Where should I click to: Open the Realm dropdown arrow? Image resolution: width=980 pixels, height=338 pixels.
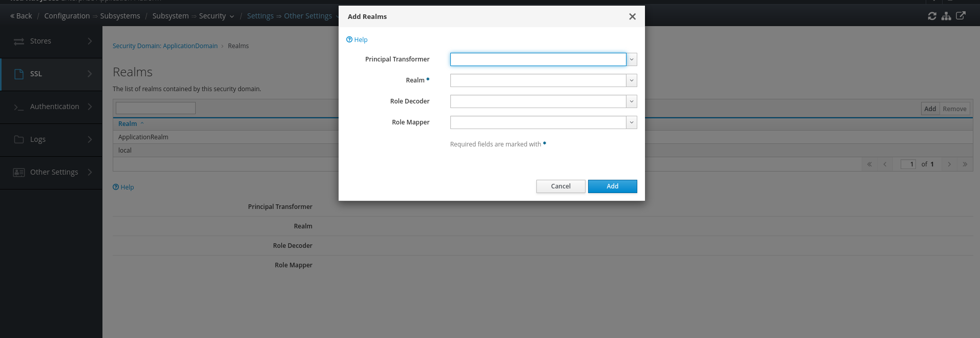coord(632,80)
